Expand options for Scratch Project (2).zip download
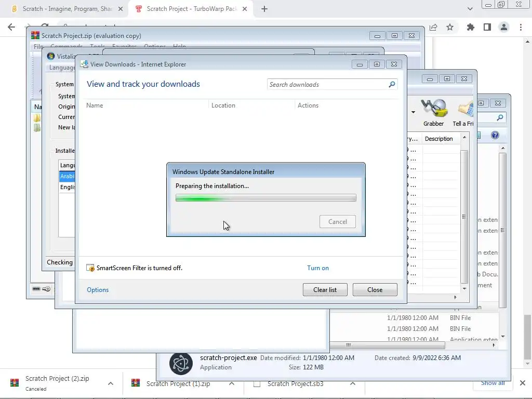Viewport: 532px width, 399px height. 111,384
